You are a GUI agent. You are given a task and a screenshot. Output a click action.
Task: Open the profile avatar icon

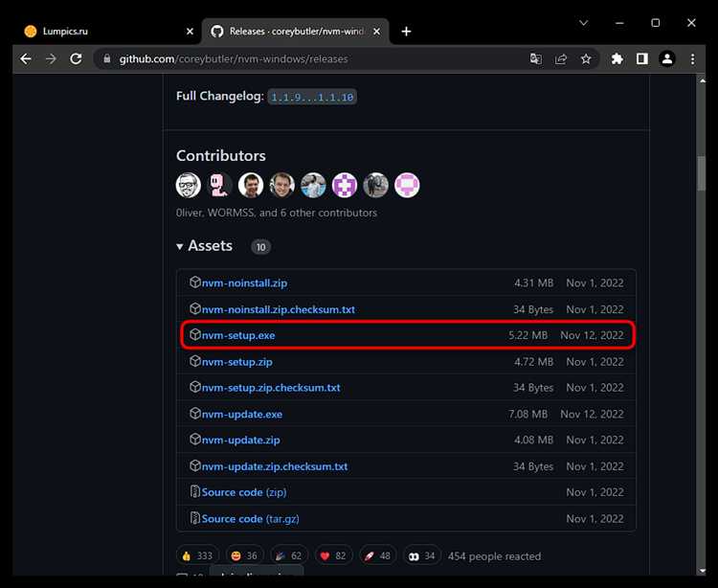click(667, 58)
